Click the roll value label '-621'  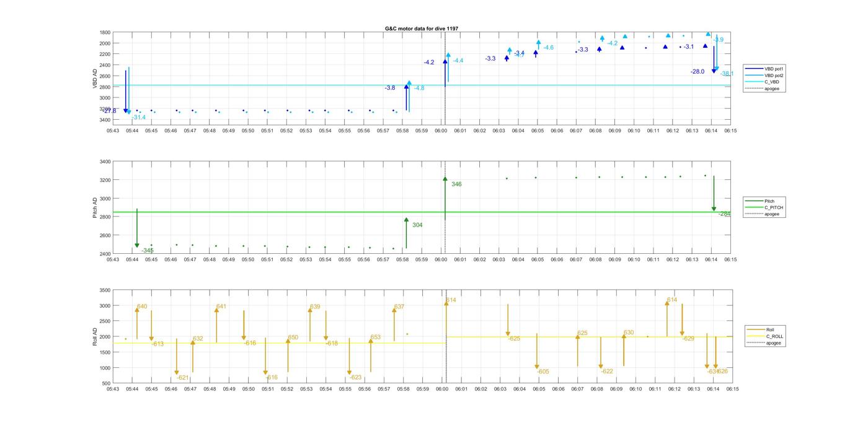click(182, 378)
